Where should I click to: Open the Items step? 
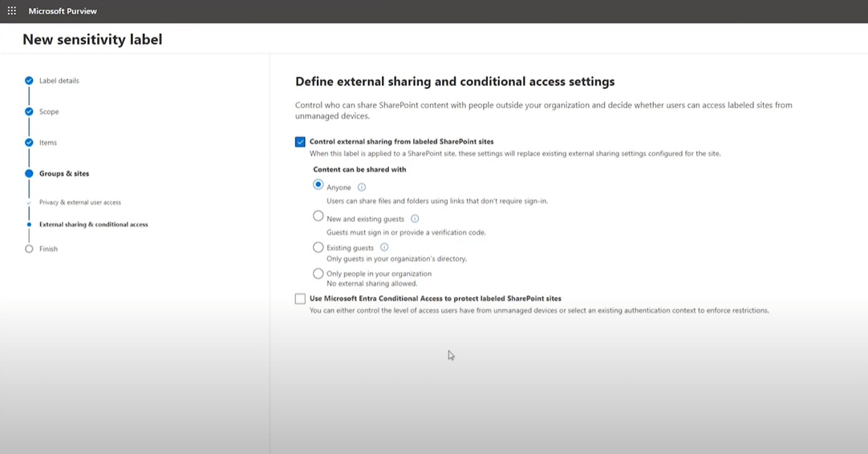(x=47, y=142)
